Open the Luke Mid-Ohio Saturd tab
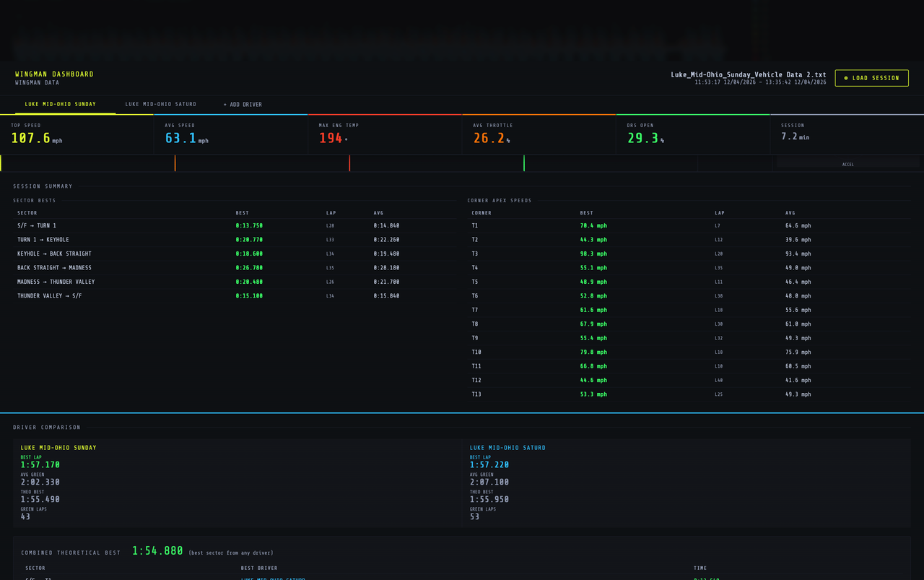 pyautogui.click(x=161, y=104)
